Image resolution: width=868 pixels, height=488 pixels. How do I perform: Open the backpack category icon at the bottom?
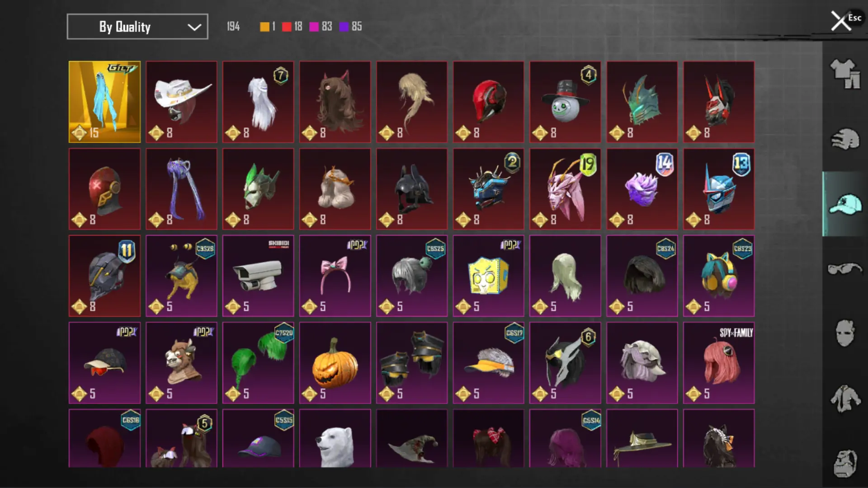point(845,463)
